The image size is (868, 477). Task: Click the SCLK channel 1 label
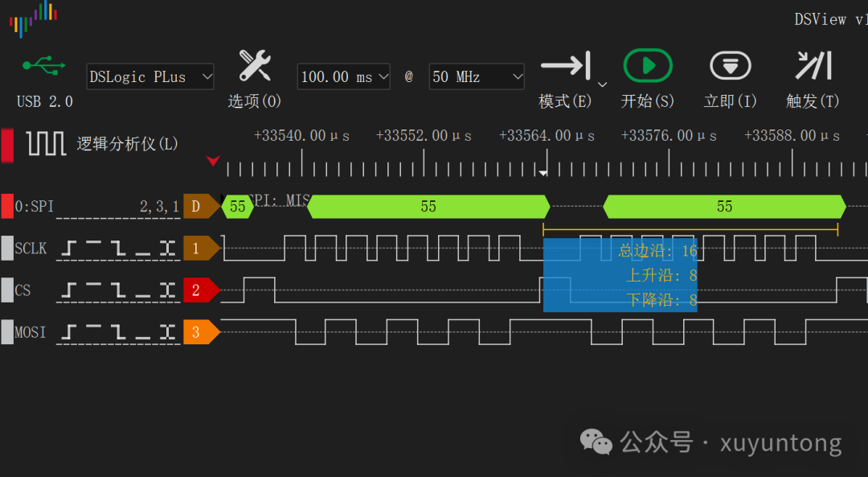[202, 249]
